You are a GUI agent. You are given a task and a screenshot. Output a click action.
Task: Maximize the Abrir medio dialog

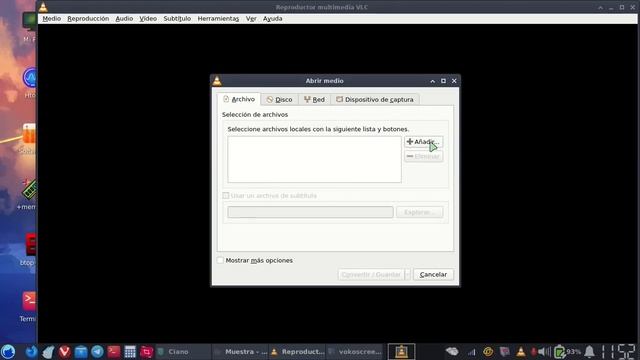click(x=443, y=81)
